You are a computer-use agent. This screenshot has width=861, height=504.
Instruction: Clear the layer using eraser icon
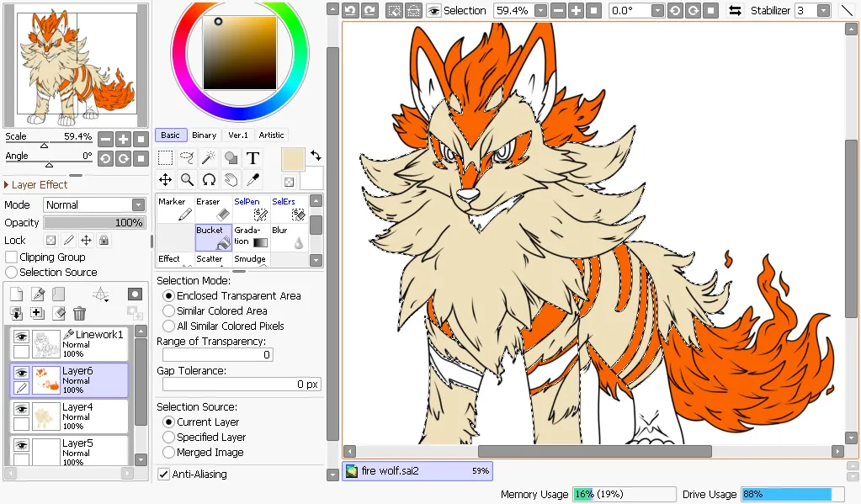click(58, 314)
